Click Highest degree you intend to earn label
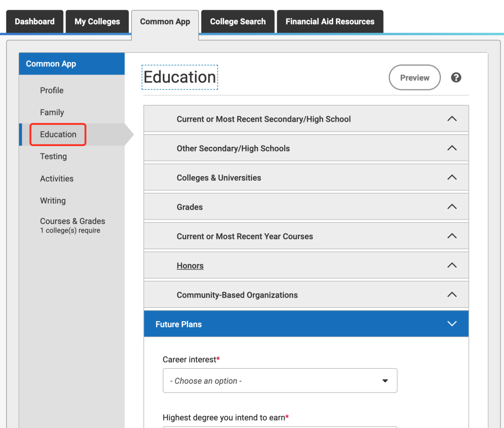The height and width of the screenshot is (428, 504). click(x=226, y=417)
